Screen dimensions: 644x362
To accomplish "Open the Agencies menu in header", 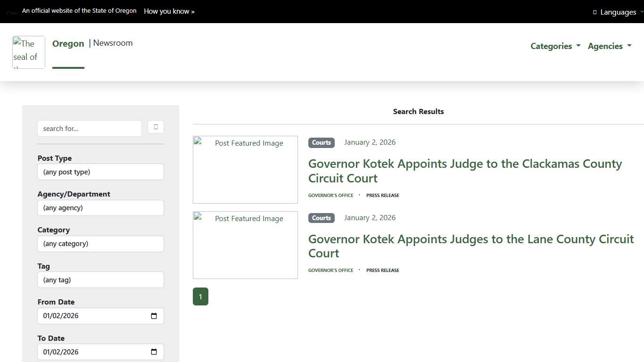I will pos(609,46).
